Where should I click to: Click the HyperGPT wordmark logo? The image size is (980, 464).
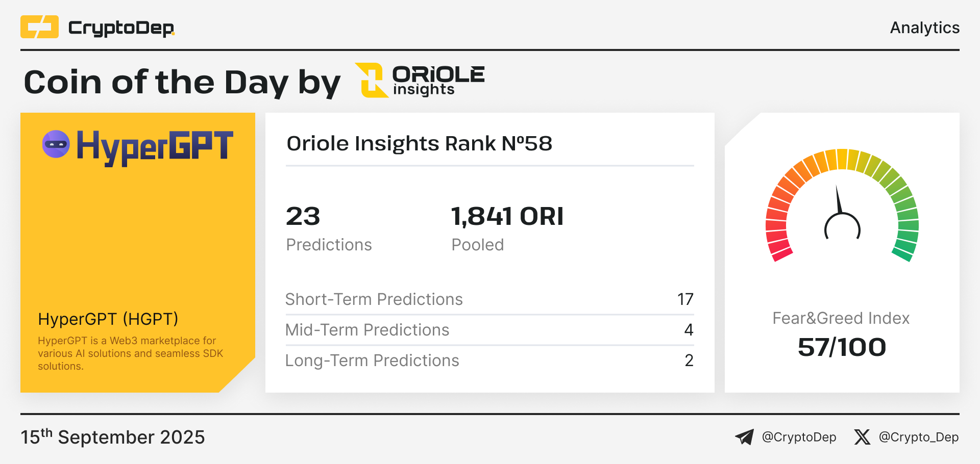click(155, 147)
